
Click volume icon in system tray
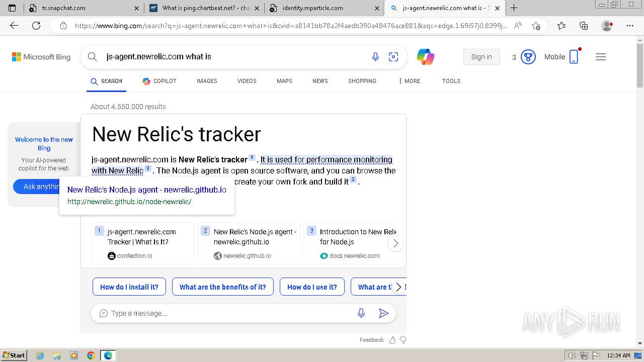click(572, 355)
